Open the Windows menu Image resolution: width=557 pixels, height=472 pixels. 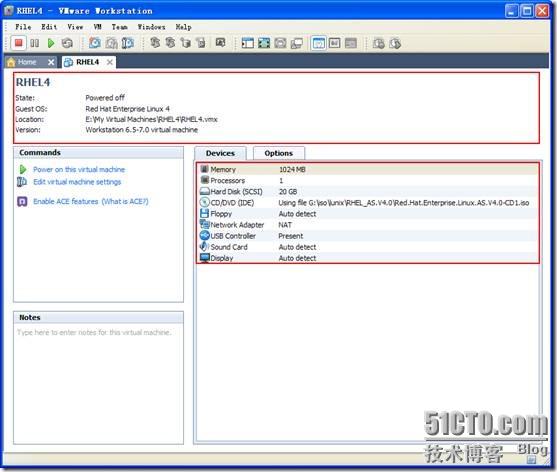point(151,27)
